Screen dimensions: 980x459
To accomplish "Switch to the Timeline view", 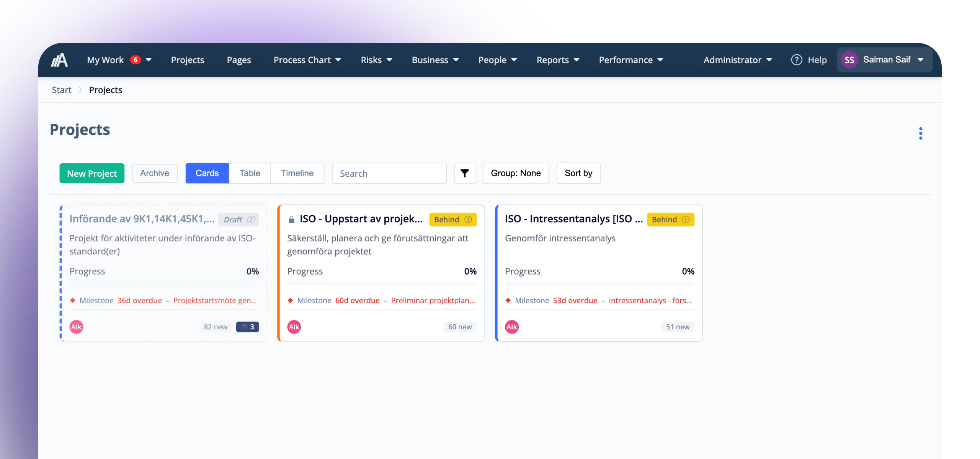I will click(297, 173).
